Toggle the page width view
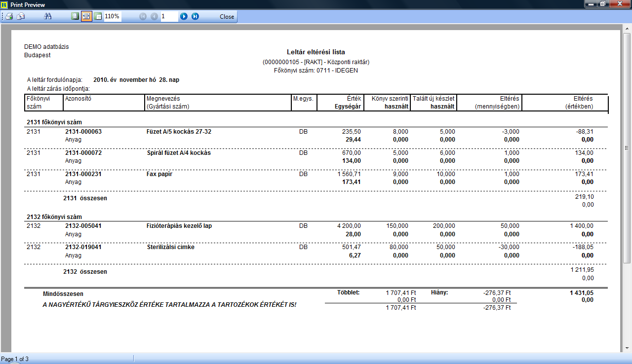 [x=86, y=16]
